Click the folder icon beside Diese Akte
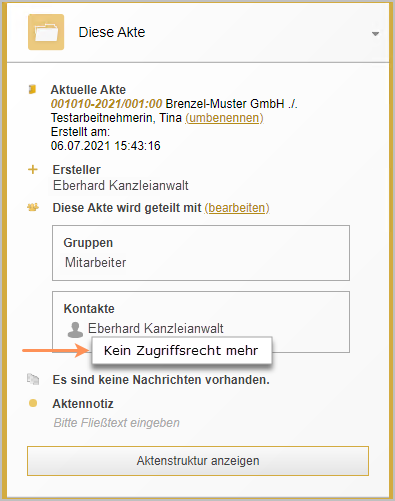 click(46, 32)
